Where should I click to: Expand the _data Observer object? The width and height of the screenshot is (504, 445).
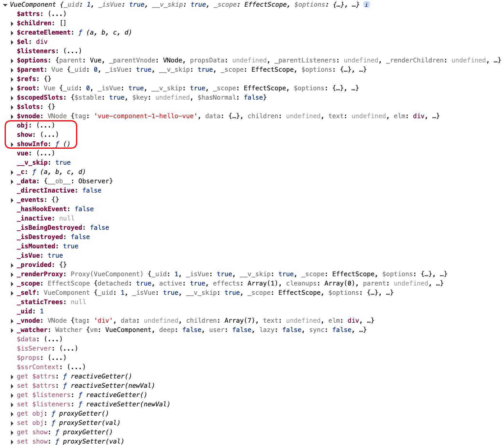tap(12, 182)
